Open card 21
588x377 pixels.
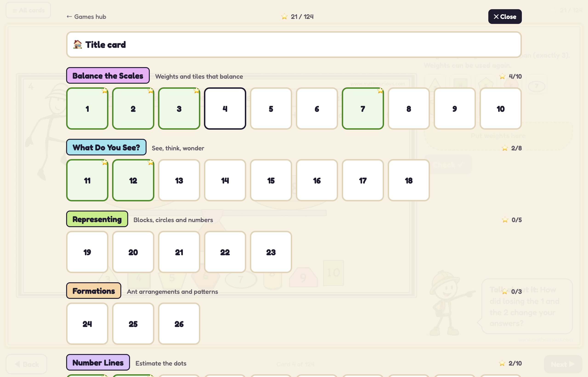pos(179,252)
